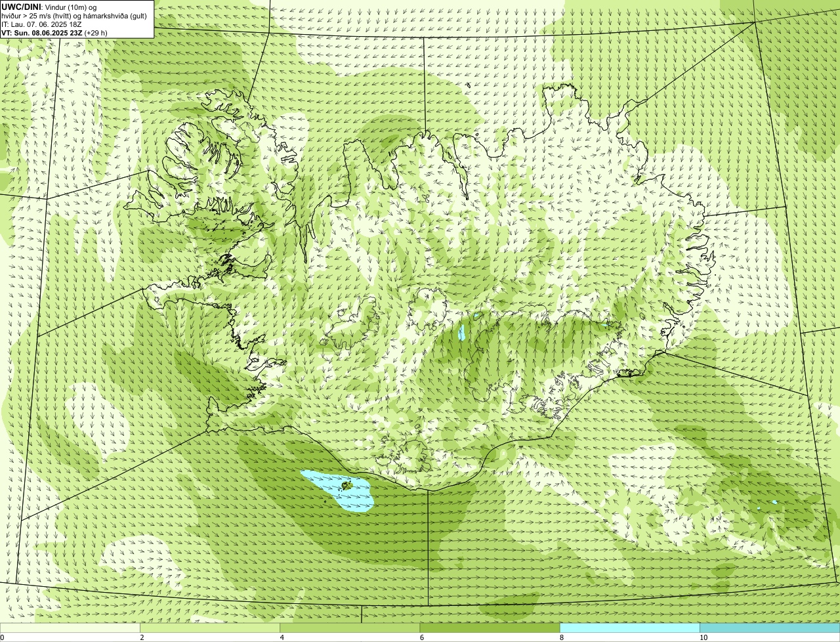Select the 2–4 m/s light green color bar segment
This screenshot has width=840, height=642.
tap(210, 628)
